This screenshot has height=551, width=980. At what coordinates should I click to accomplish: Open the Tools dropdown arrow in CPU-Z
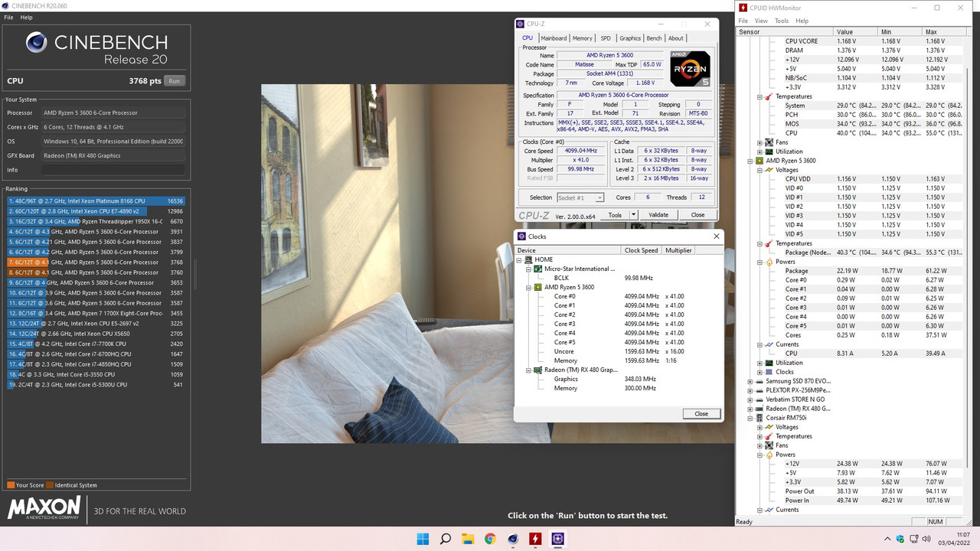tap(633, 215)
